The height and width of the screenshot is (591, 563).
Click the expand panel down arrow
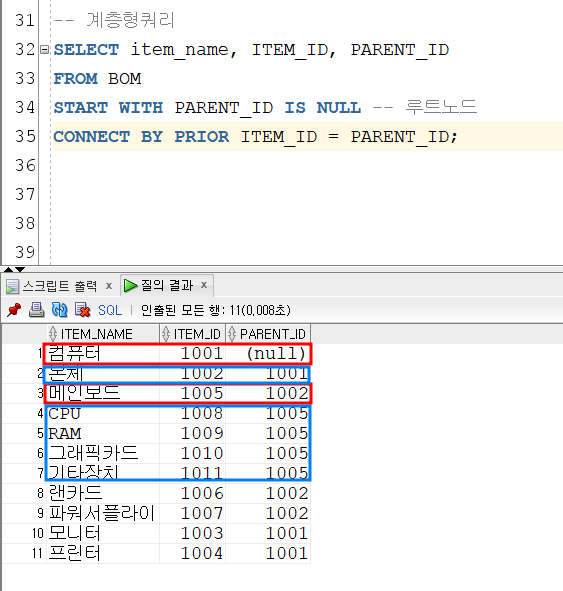[x=20, y=269]
